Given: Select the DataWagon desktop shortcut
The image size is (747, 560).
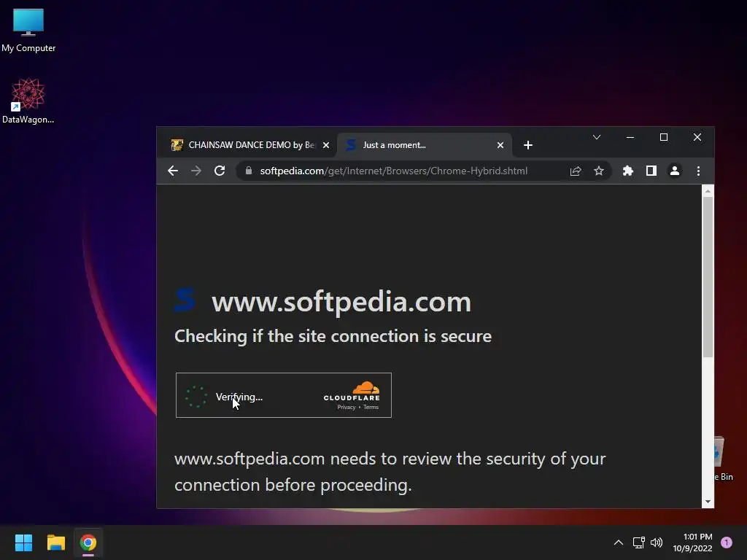Looking at the screenshot, I should point(28,101).
